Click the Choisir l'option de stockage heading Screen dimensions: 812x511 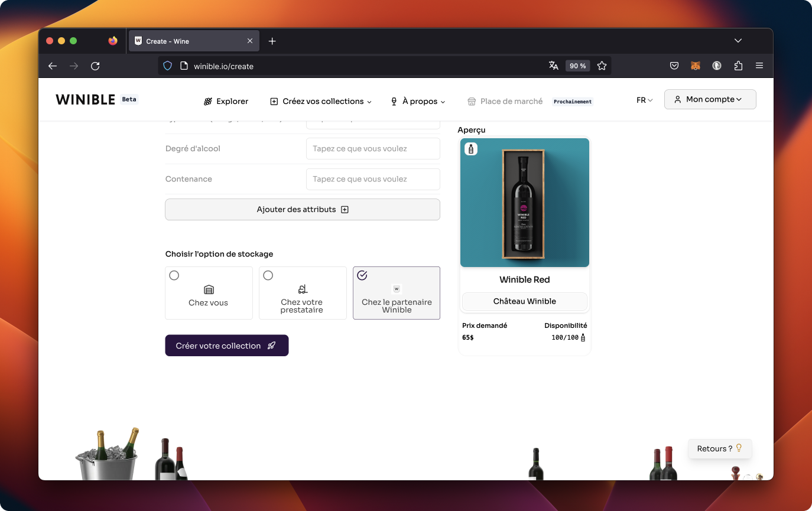(219, 254)
